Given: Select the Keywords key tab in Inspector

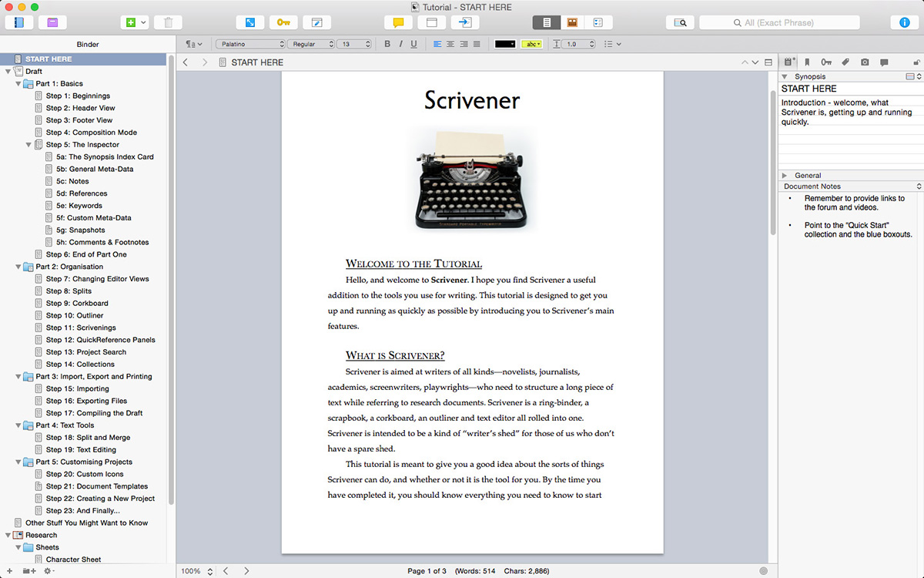Looking at the screenshot, I should coord(826,62).
